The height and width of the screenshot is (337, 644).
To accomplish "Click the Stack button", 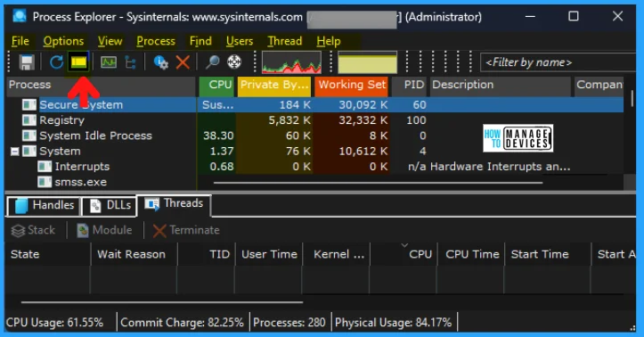I will (33, 230).
